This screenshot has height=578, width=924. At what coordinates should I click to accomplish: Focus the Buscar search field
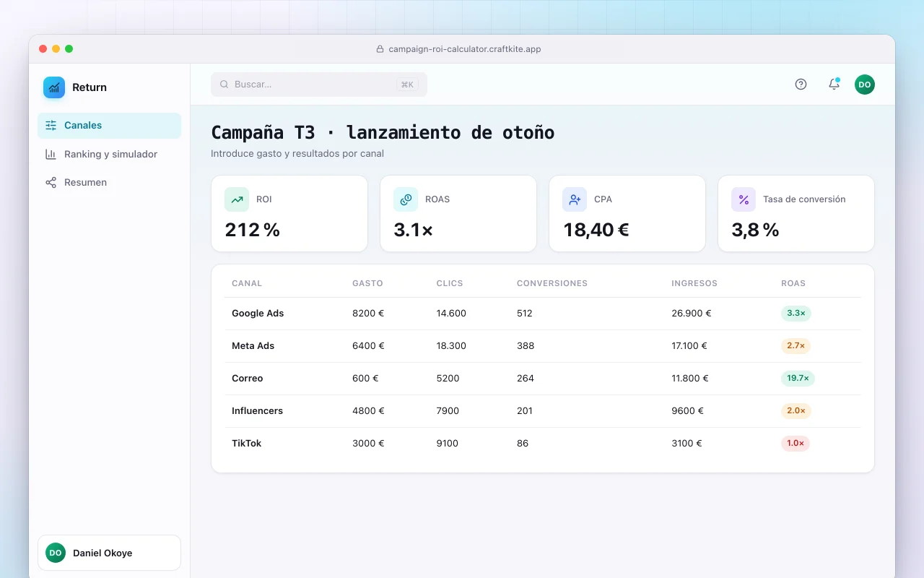tap(319, 85)
